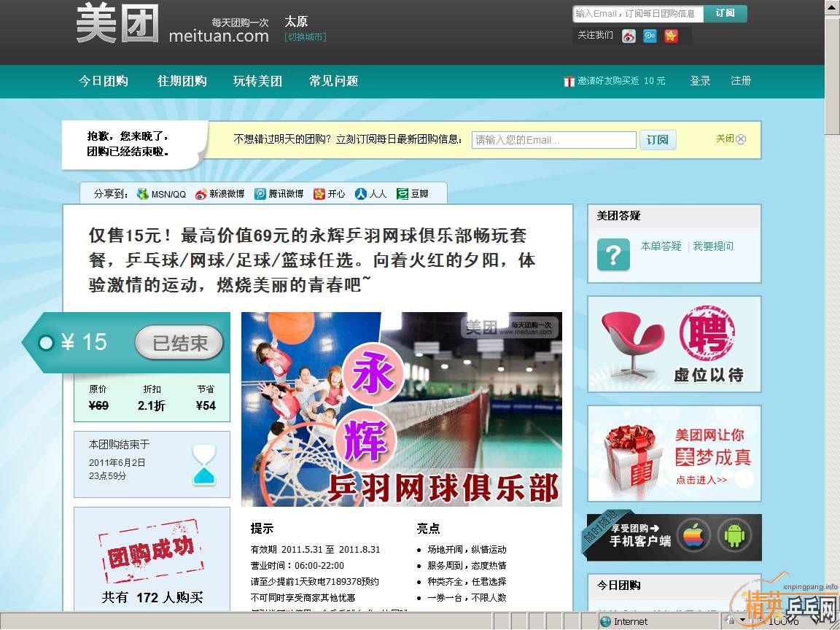Click 登录 to log in
The image size is (840, 630).
pyautogui.click(x=700, y=81)
